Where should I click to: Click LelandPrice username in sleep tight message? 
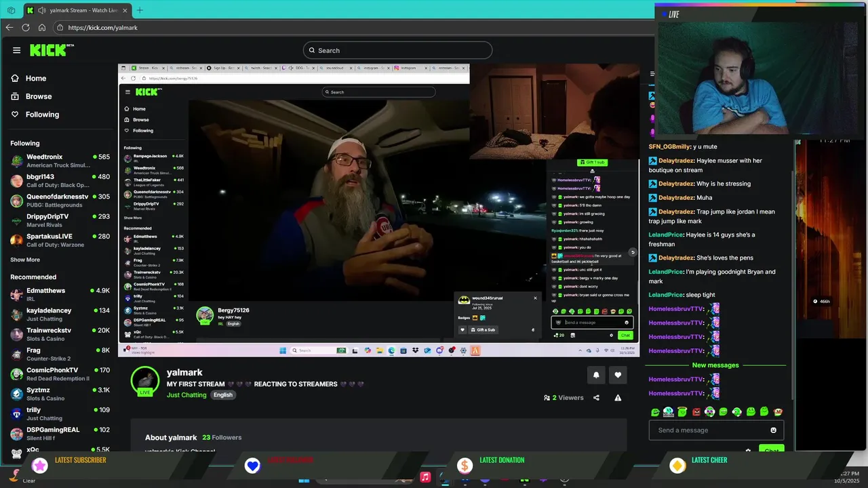pos(666,295)
